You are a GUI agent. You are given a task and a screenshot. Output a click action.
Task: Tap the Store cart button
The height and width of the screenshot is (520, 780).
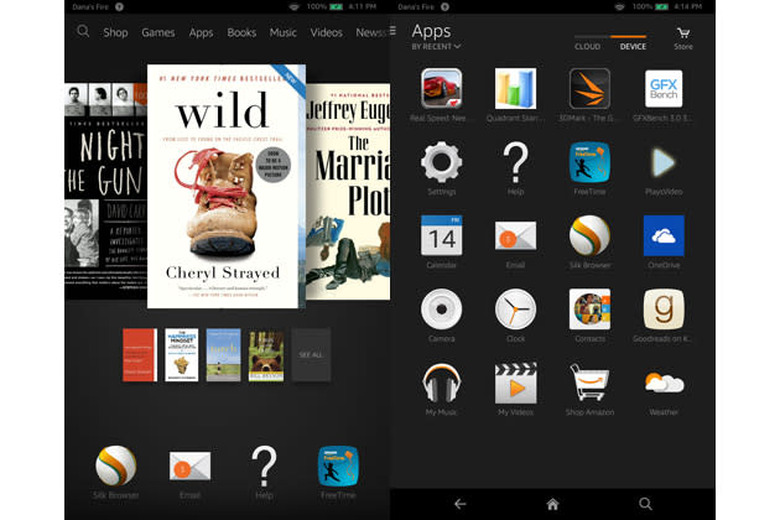pos(683,38)
